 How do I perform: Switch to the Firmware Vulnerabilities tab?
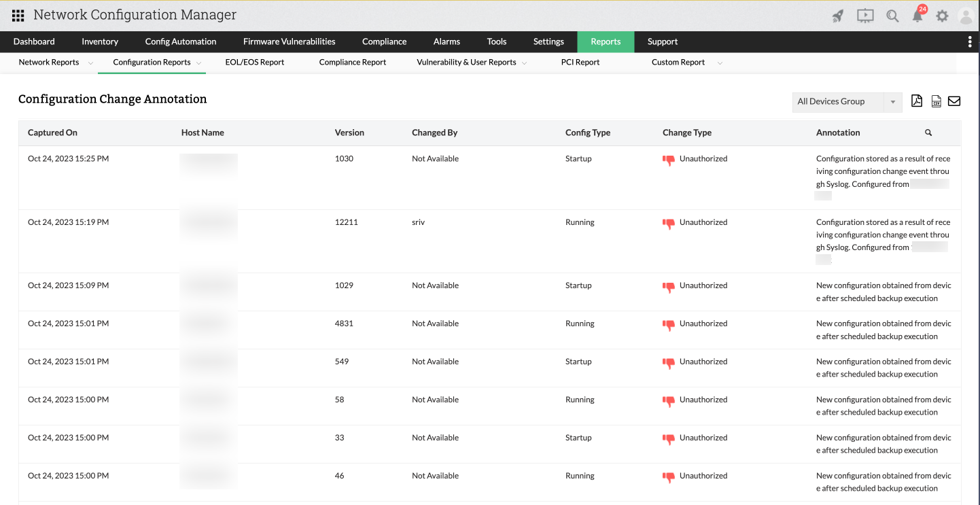[x=289, y=41]
